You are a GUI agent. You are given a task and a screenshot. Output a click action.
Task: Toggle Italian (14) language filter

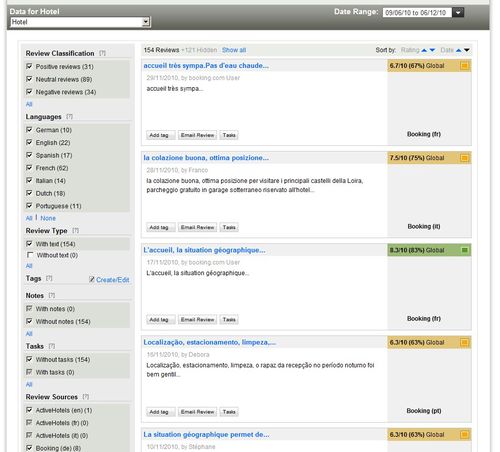click(x=29, y=180)
